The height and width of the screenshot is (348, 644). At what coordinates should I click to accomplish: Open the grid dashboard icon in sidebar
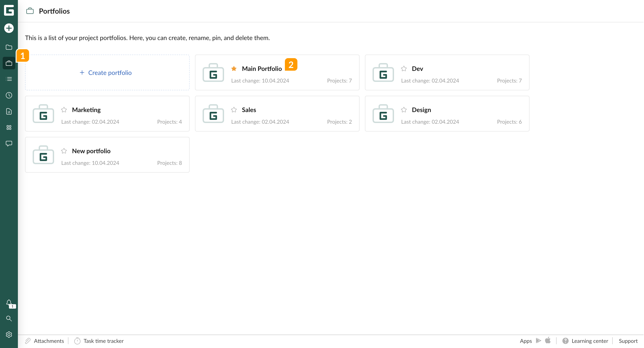(9, 127)
